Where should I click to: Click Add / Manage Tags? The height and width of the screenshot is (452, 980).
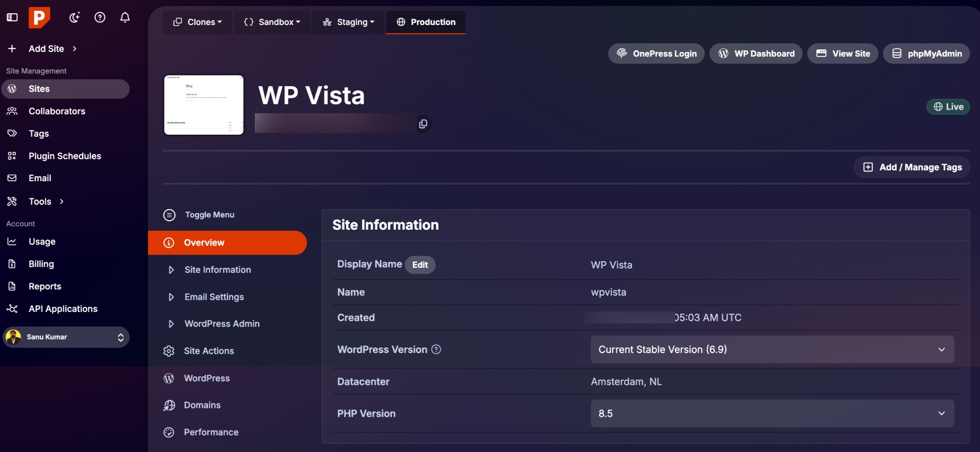[911, 167]
